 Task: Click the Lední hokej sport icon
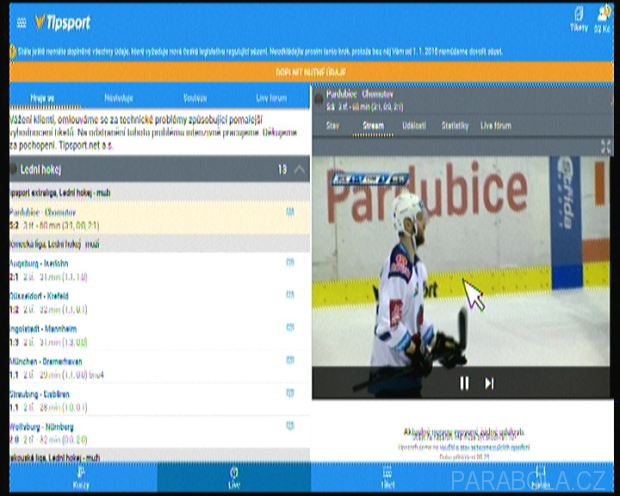[13, 169]
